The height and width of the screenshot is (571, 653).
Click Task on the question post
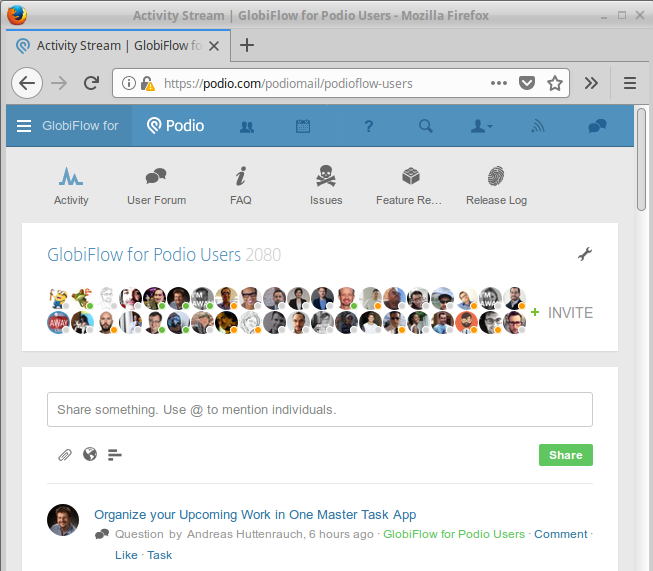(160, 555)
